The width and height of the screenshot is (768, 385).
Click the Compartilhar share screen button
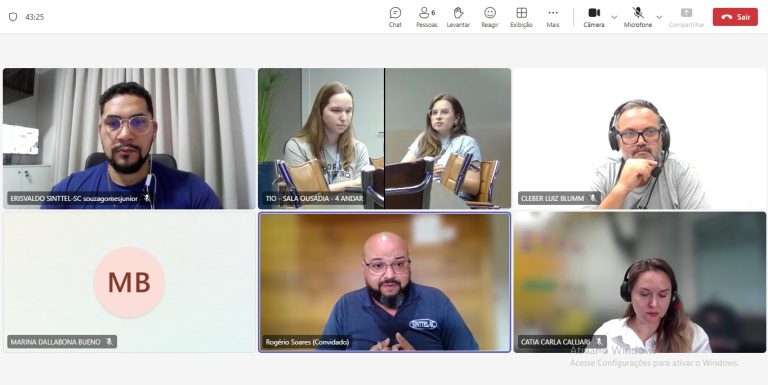pos(686,17)
